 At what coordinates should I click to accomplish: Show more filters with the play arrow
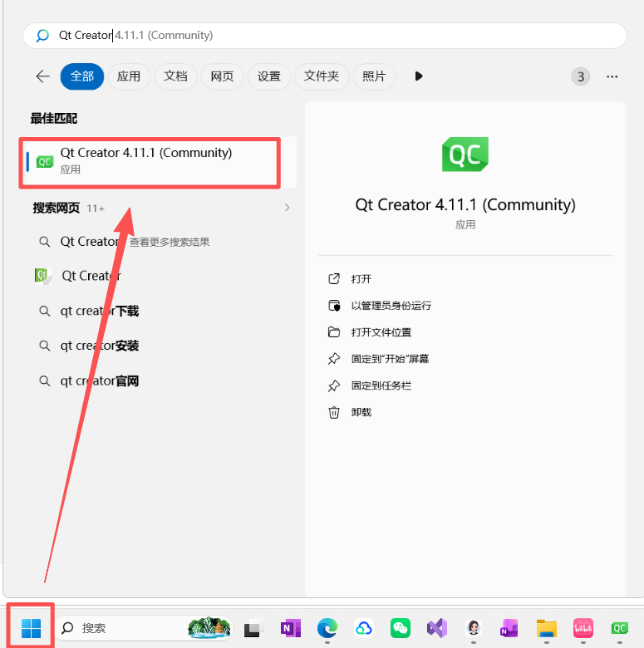(x=418, y=76)
